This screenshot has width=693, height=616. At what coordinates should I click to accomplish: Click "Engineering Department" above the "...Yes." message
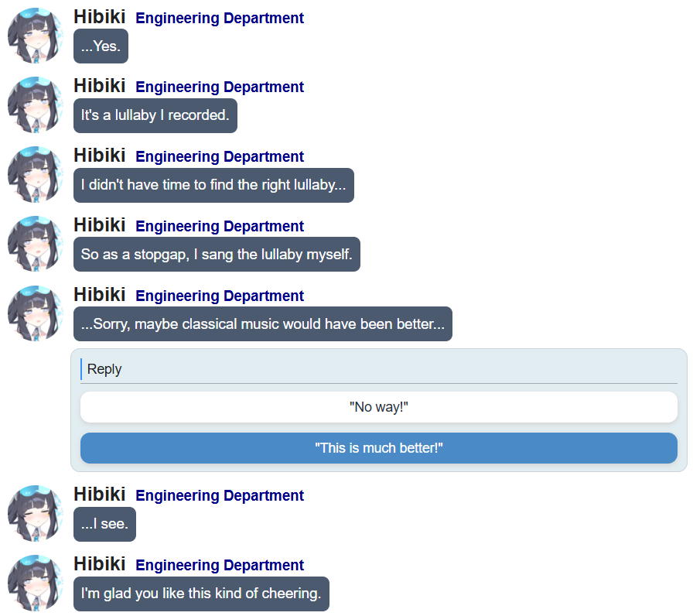[220, 18]
